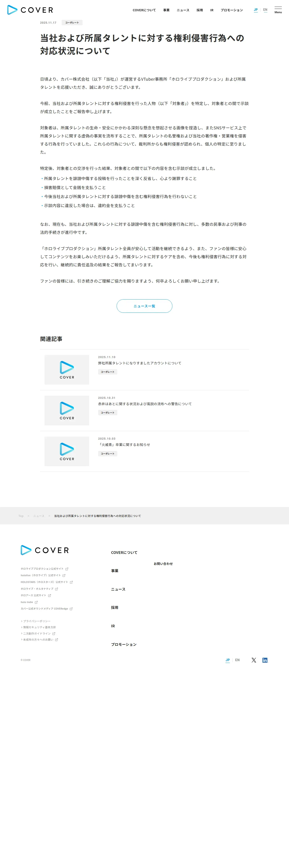289x868 pixels.
Task: Open COVERについて in top navigation
Action: pos(144,10)
